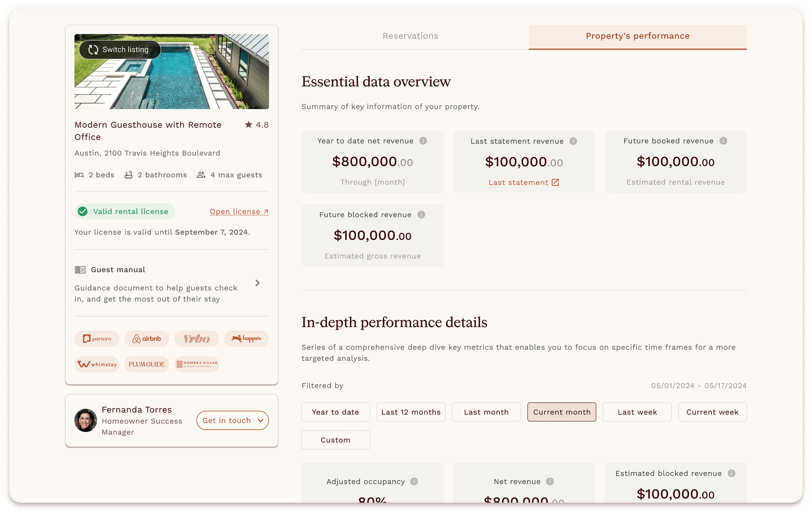This screenshot has height=513, width=812.
Task: Click the PLUM GUIDE channel badge
Action: coord(147,364)
